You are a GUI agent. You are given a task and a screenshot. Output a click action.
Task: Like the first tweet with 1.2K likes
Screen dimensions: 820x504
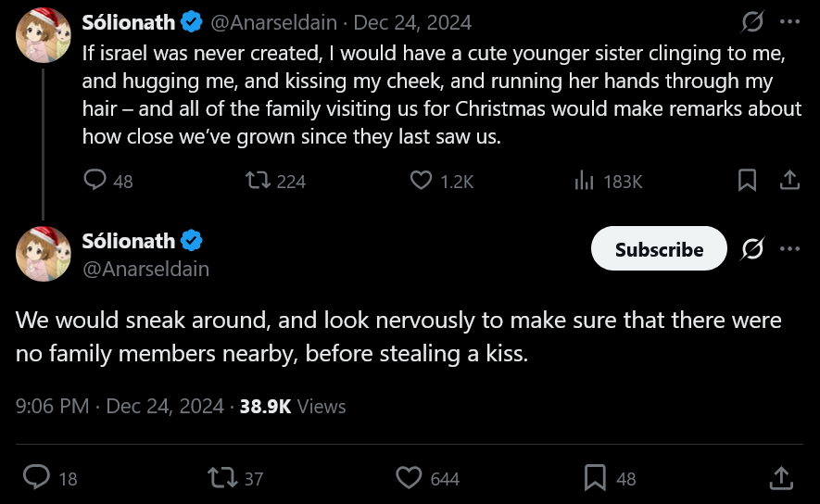click(422, 181)
